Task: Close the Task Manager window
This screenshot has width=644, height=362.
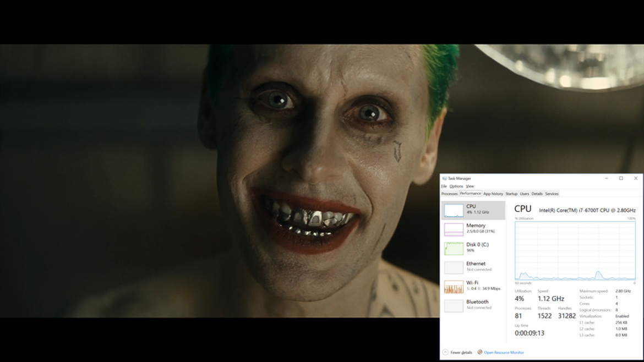Action: coord(636,179)
